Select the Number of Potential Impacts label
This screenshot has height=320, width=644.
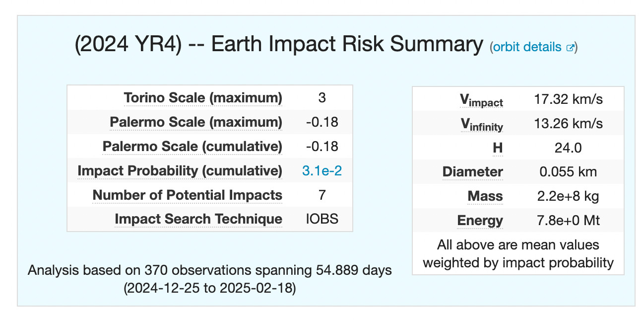pyautogui.click(x=187, y=195)
